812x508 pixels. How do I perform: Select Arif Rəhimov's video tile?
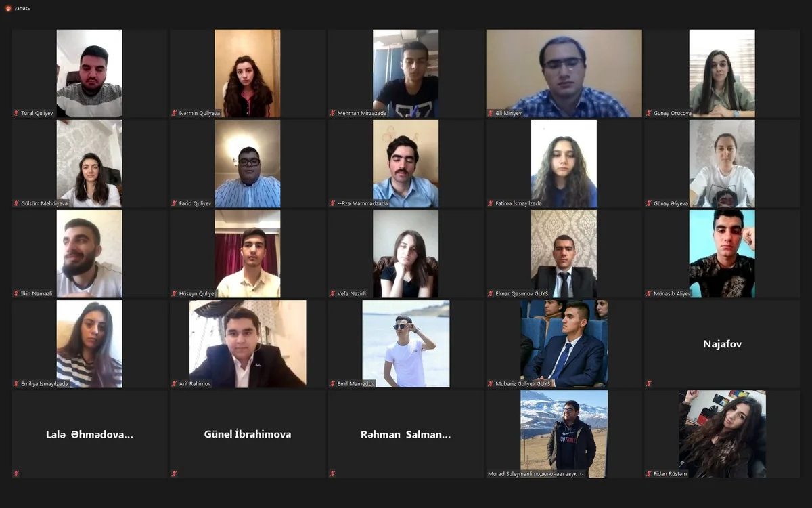[x=248, y=344]
